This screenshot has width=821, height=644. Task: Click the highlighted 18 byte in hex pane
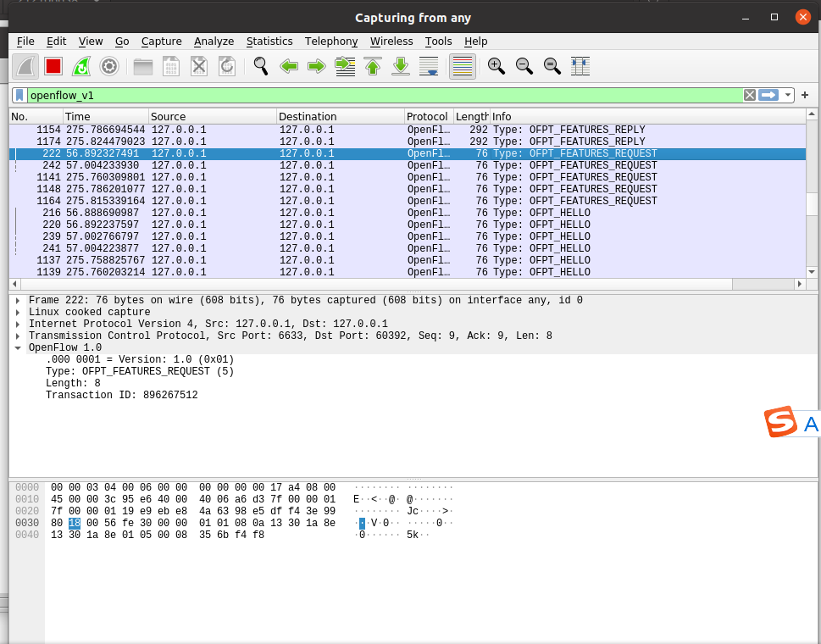(75, 523)
